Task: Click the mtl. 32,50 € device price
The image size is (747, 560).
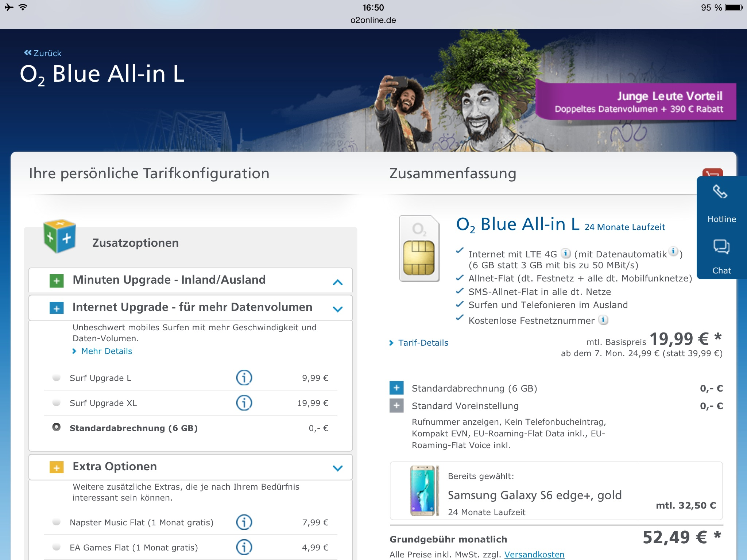Action: pyautogui.click(x=686, y=505)
